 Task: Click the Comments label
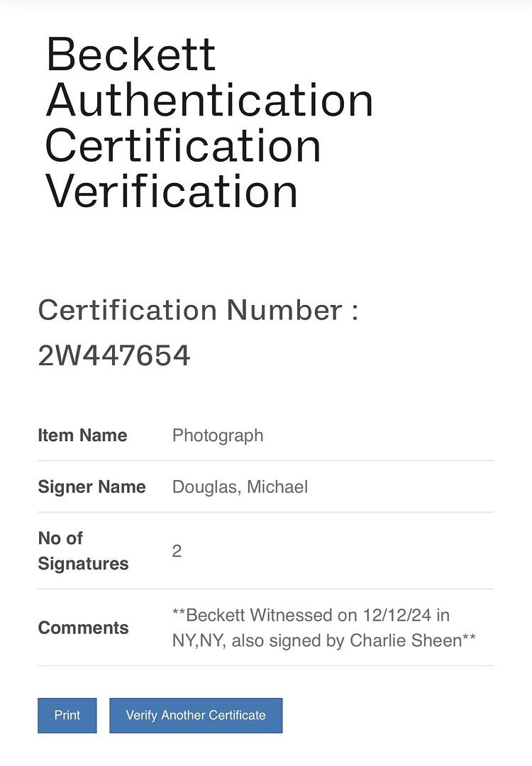coord(83,628)
